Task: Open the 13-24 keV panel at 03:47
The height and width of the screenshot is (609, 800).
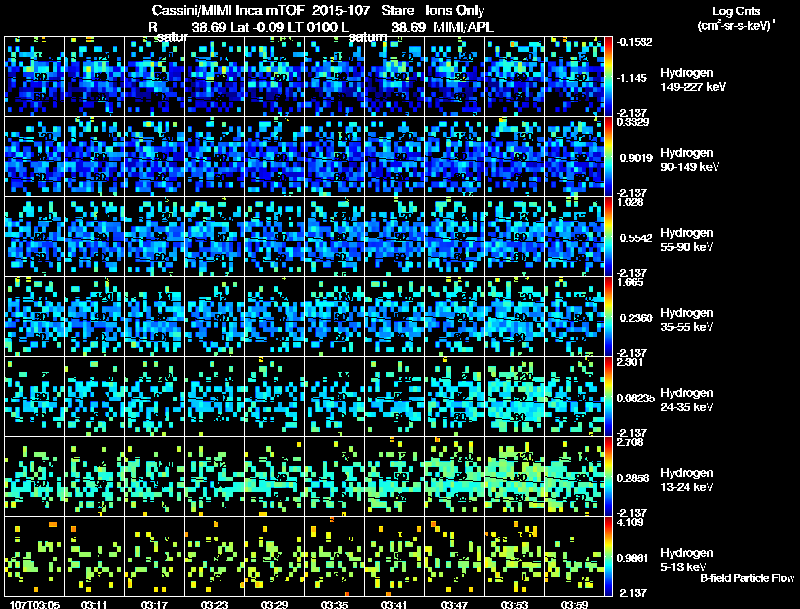Action: pos(454,477)
